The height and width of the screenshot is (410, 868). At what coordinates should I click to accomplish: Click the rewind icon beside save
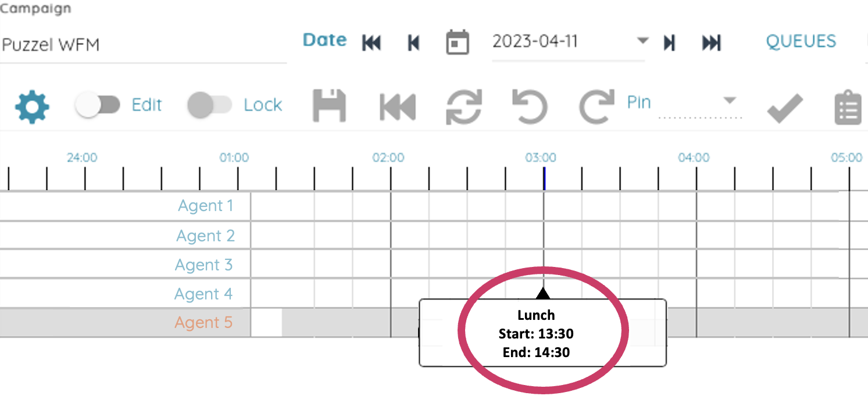[x=398, y=107]
